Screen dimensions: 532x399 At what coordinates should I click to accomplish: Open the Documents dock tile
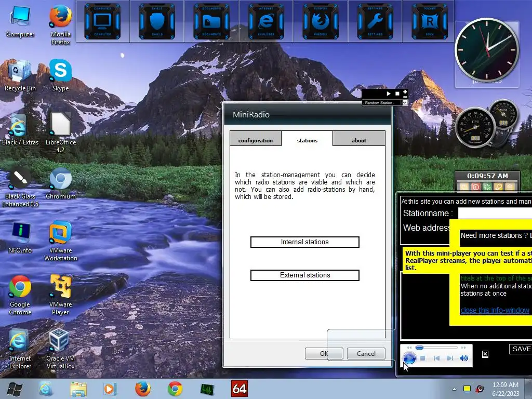pyautogui.click(x=211, y=21)
